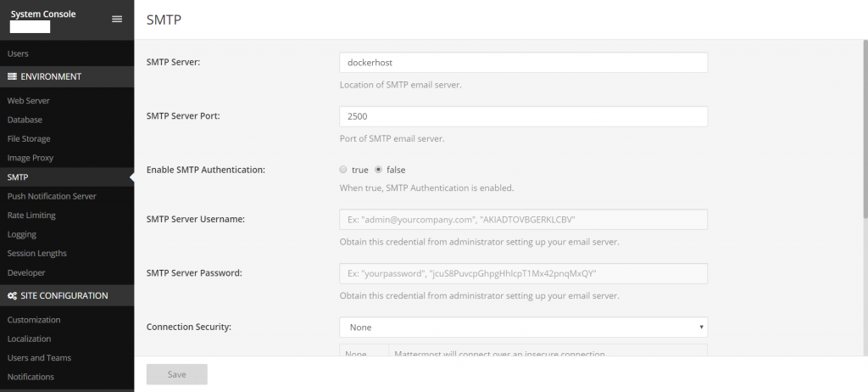Open File Storage settings
This screenshot has width=868, height=392.
29,139
